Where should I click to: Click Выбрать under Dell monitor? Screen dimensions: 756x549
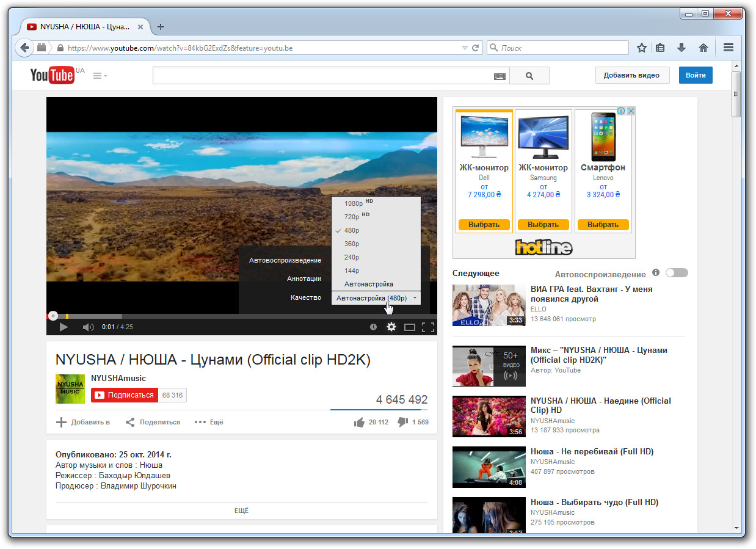pyautogui.click(x=484, y=225)
